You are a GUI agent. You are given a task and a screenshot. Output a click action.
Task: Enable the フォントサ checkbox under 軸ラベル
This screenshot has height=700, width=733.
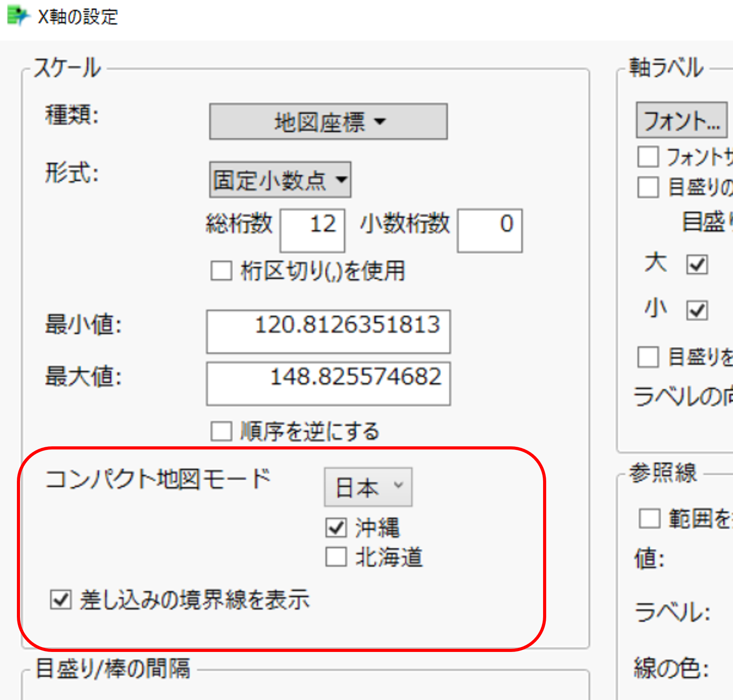648,157
